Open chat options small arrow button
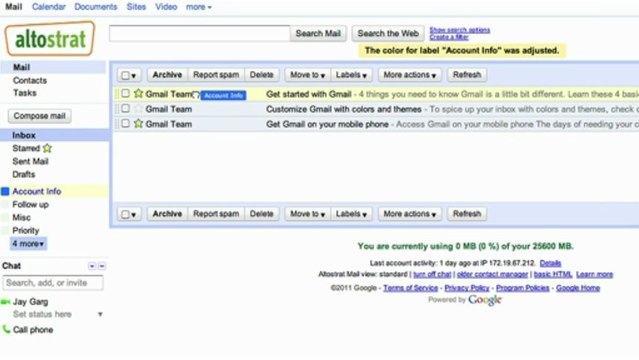The image size is (639, 360). pyautogui.click(x=92, y=266)
